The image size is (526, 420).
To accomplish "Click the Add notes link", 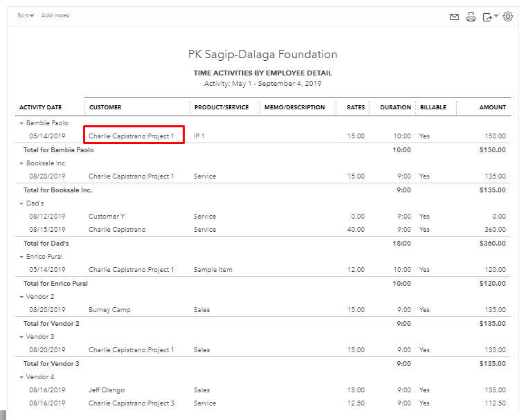I will [55, 15].
